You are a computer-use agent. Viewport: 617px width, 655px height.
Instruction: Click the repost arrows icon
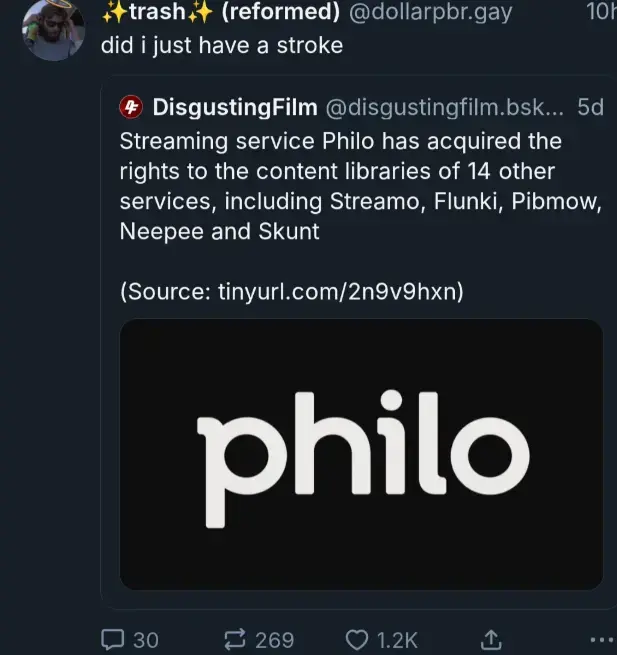point(236,639)
